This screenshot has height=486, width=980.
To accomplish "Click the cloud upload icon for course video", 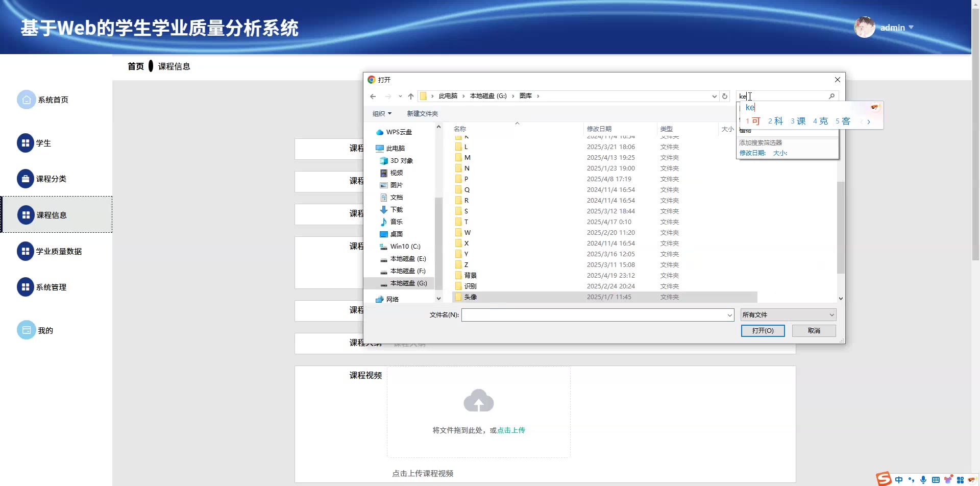I will pyautogui.click(x=478, y=401).
